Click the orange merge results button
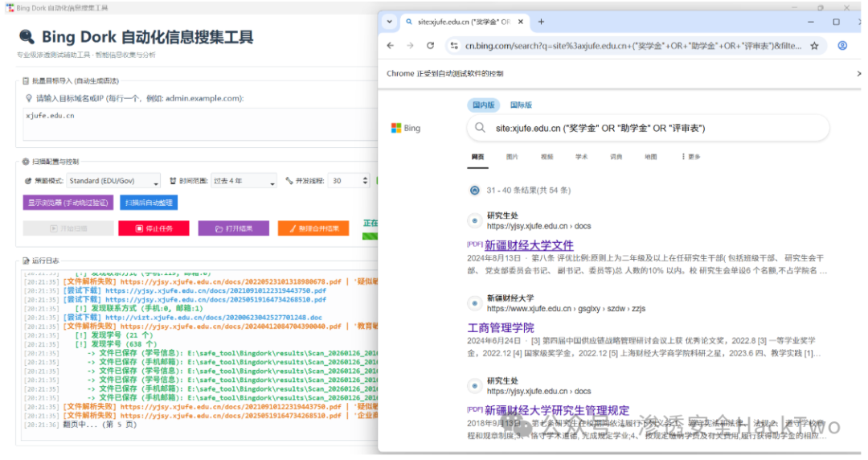This screenshot has width=868, height=460. [x=313, y=228]
